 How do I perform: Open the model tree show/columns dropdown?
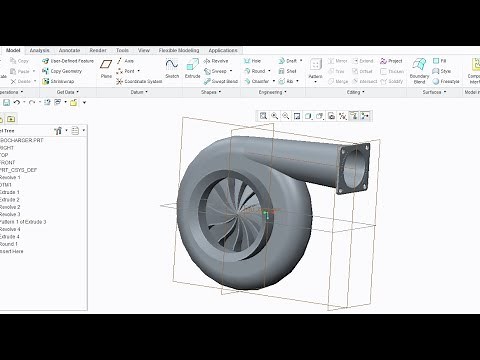(78, 131)
